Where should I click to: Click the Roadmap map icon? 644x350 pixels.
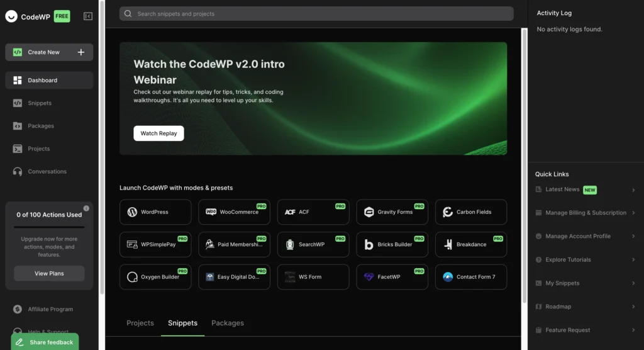[538, 307]
